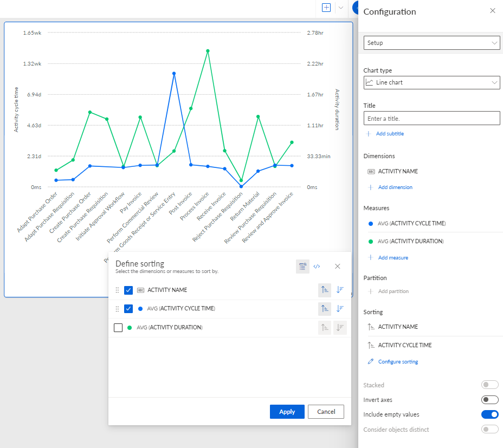Set AVG (ACTIVITY CYCLE TIME) sort ascending
503x448 pixels.
click(x=325, y=308)
